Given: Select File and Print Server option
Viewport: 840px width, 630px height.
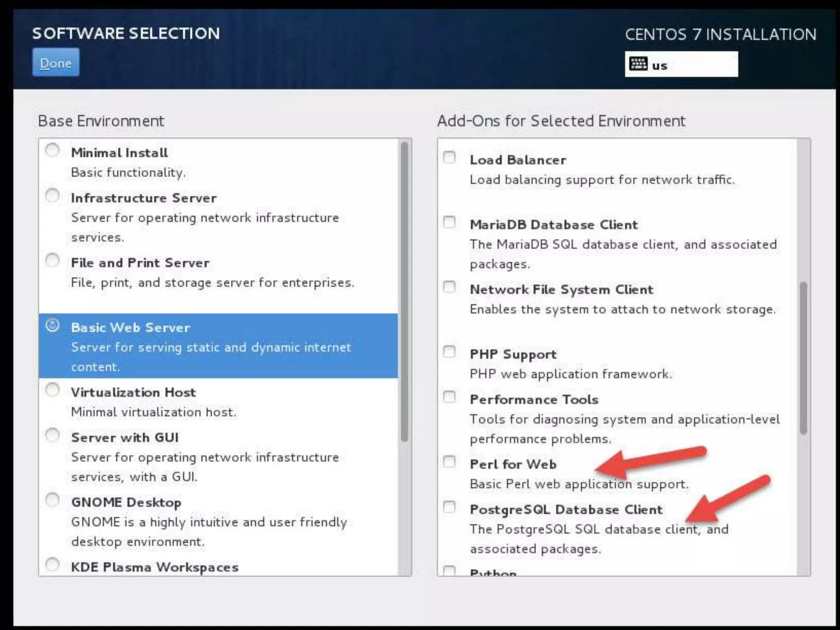Looking at the screenshot, I should [x=52, y=260].
